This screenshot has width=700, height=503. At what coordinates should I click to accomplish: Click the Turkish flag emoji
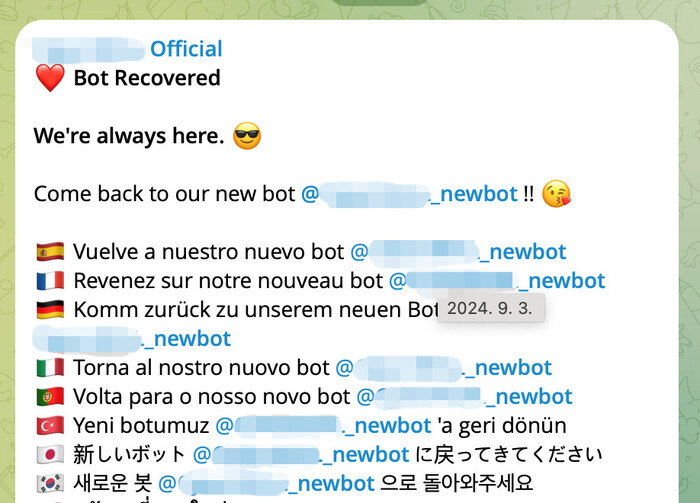[x=50, y=426]
